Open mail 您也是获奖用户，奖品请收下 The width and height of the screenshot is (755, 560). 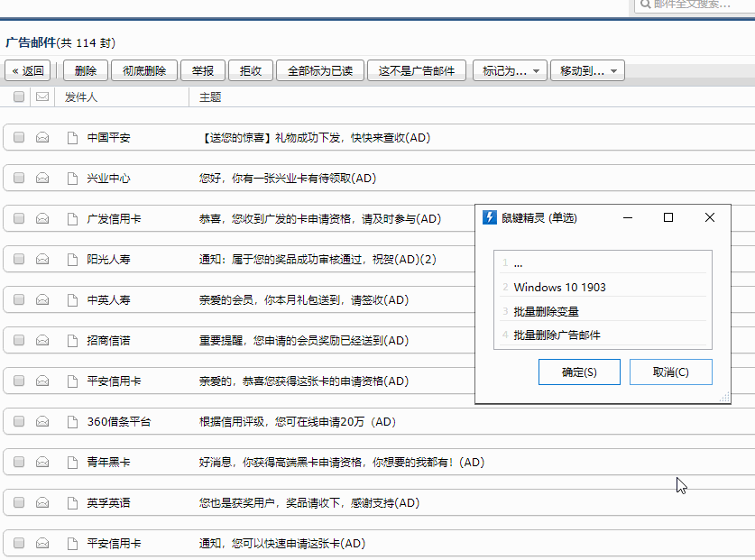(309, 502)
